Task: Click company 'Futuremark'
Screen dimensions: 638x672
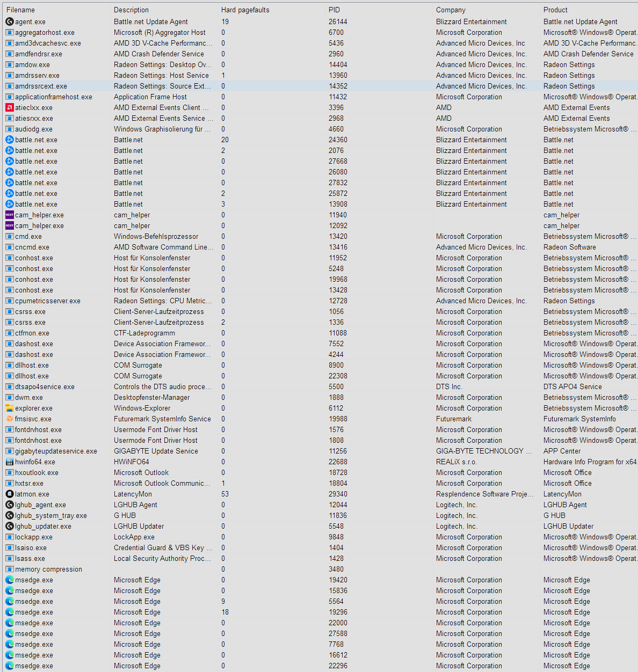Action: [454, 419]
